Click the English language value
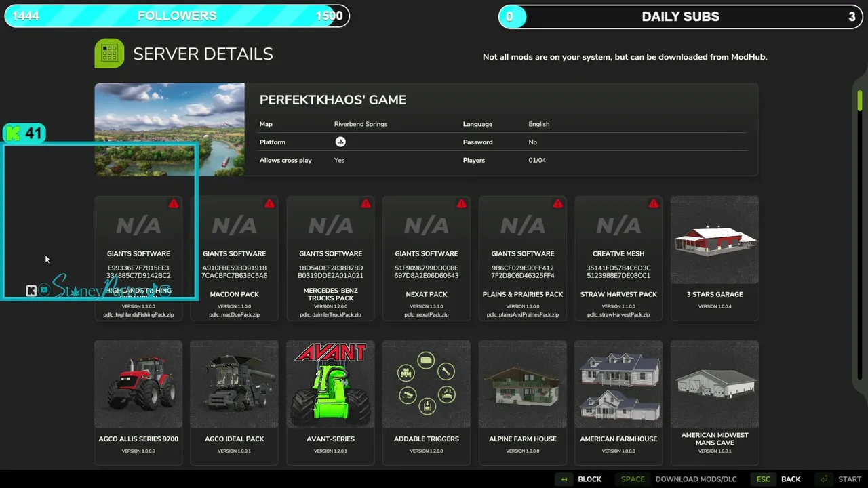This screenshot has width=868, height=488. point(539,124)
